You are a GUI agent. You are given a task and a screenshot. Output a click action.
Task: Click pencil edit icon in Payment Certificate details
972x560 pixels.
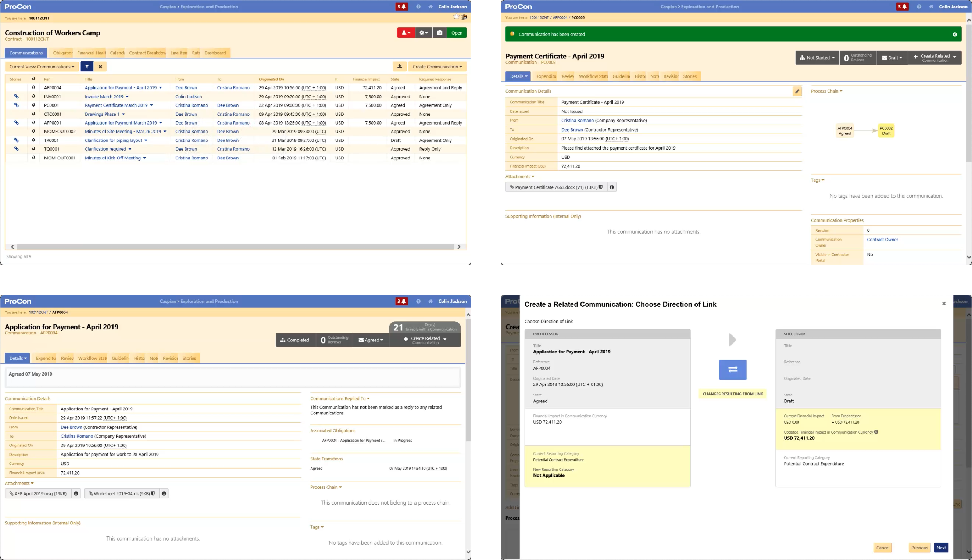click(x=797, y=91)
